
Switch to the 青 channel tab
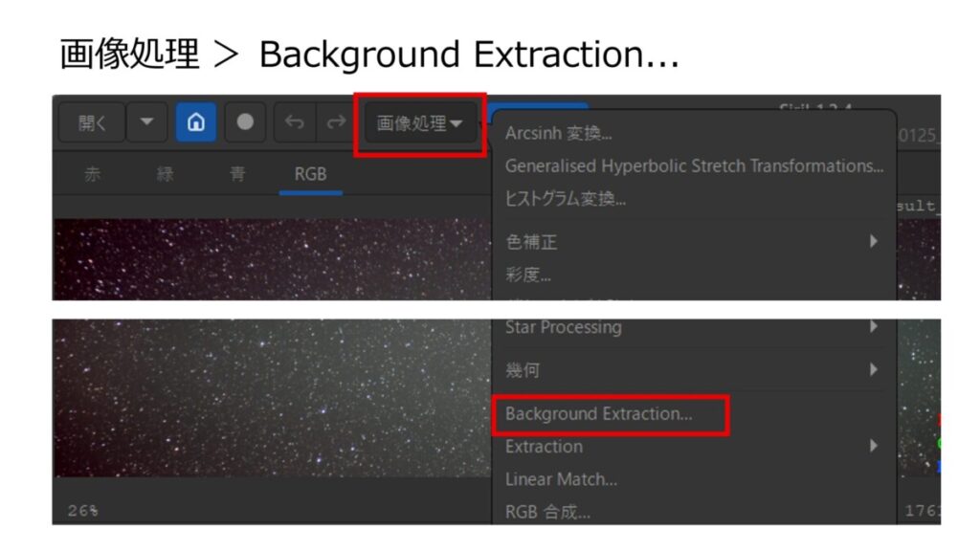[x=237, y=174]
